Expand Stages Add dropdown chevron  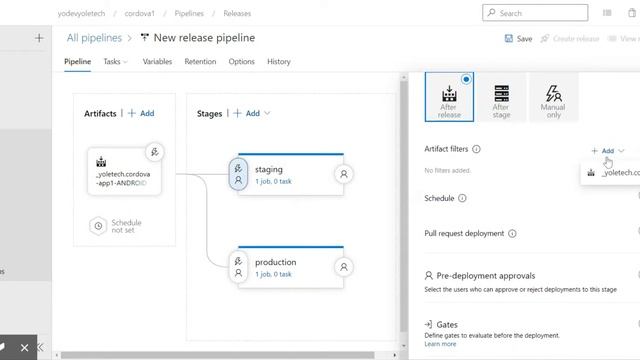pos(267,113)
